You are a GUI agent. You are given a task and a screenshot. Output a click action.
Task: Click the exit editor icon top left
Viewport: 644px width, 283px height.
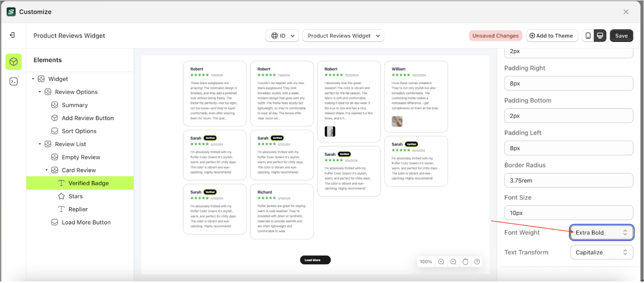13,35
